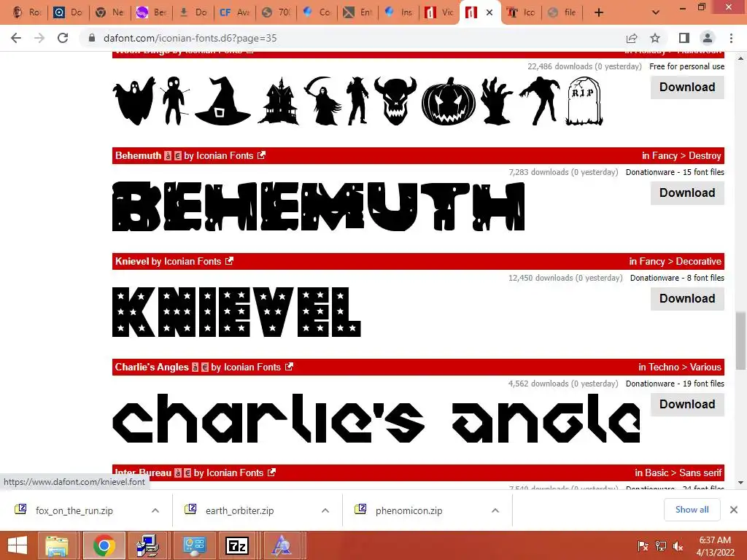Click external site icon beside Knievel author
The width and height of the screenshot is (747, 560).
[229, 261]
